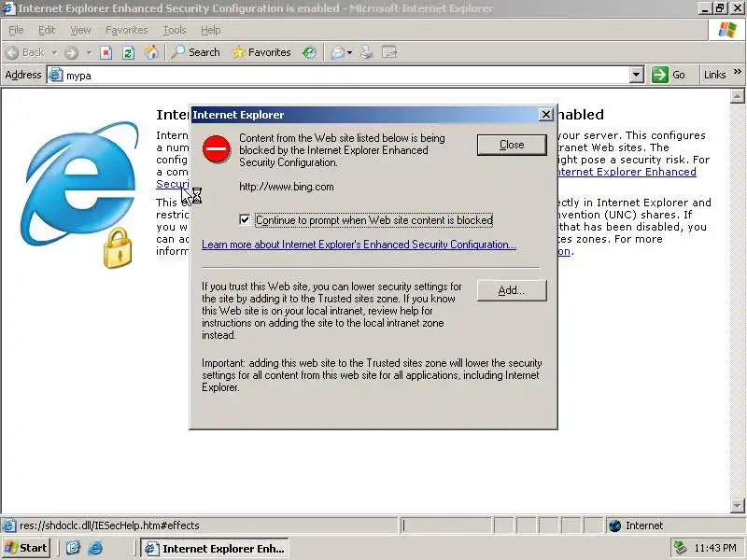Expand the address bar dropdown

pos(637,75)
